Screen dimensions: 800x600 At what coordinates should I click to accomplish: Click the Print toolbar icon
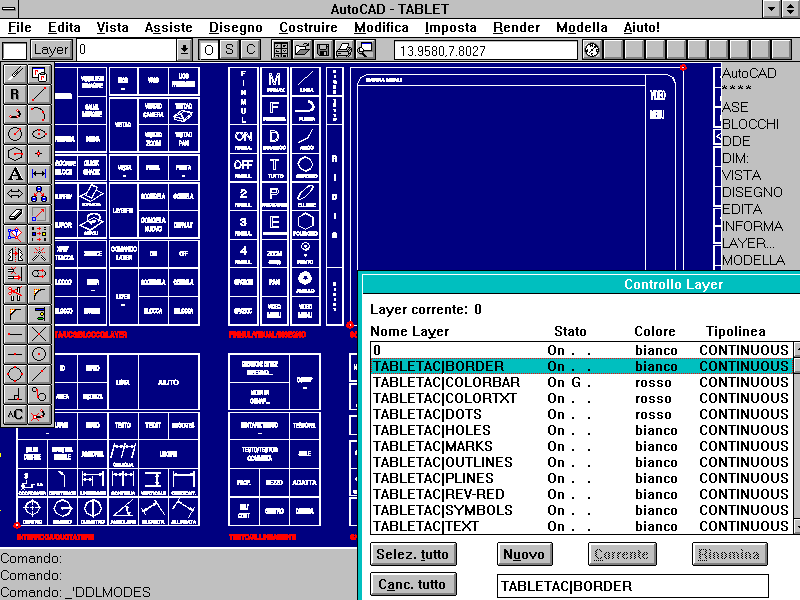point(344,50)
